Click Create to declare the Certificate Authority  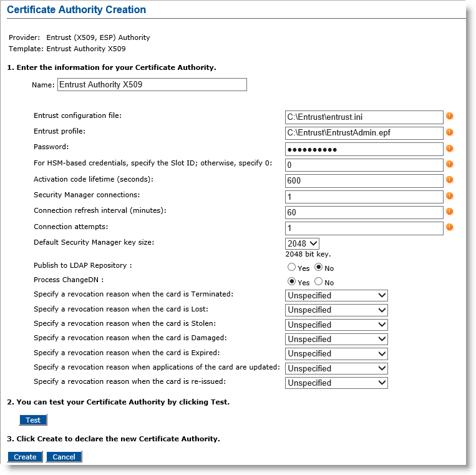(25, 457)
